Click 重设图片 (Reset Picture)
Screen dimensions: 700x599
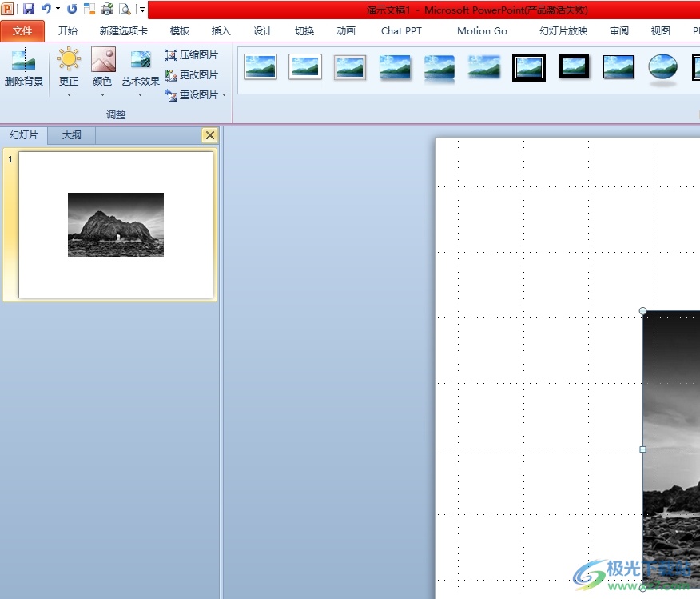click(x=192, y=95)
